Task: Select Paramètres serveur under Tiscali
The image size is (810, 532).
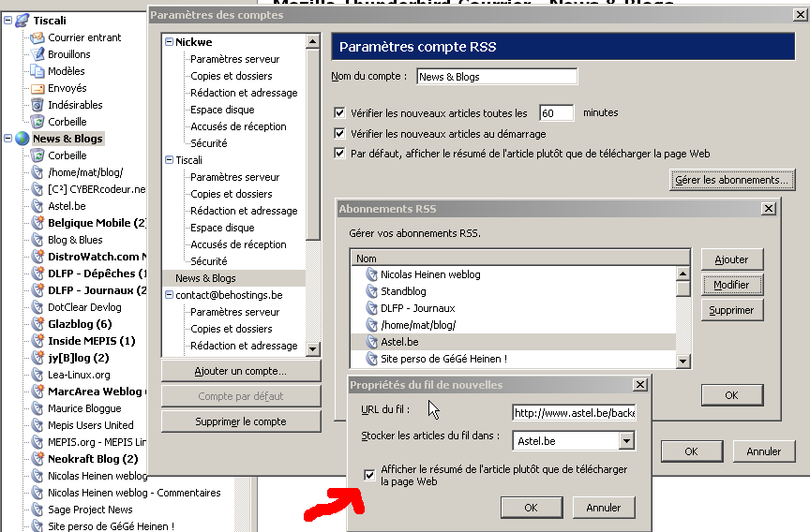Action: (234, 177)
